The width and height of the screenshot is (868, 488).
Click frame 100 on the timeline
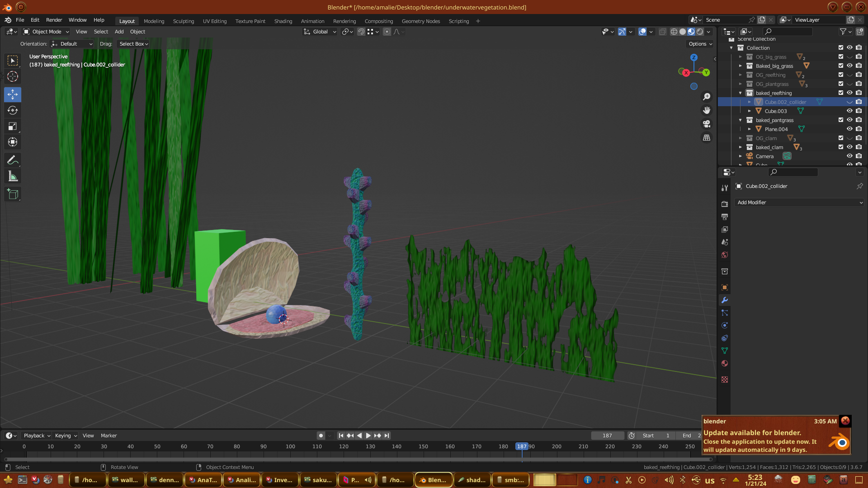(290, 446)
